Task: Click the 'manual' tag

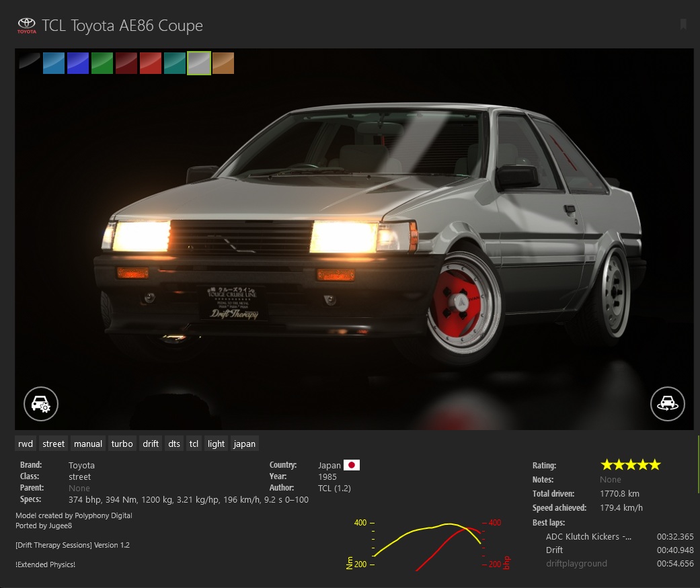Action: click(x=88, y=444)
